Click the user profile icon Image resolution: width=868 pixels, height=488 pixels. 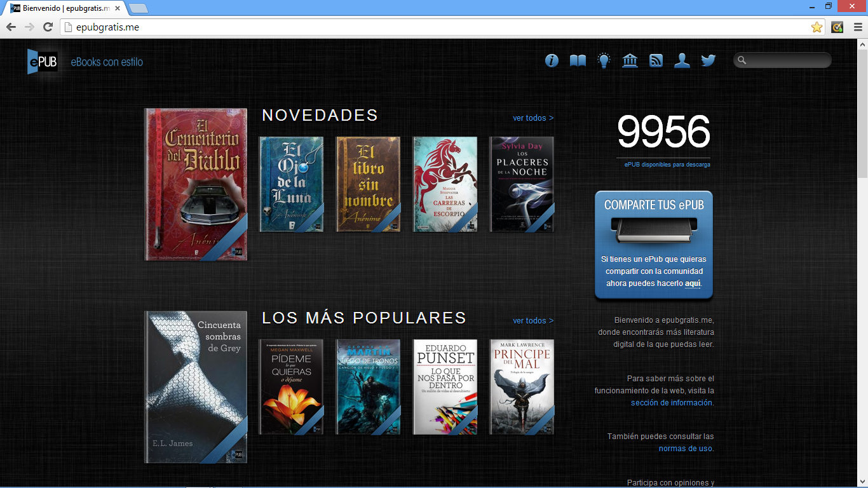(682, 60)
